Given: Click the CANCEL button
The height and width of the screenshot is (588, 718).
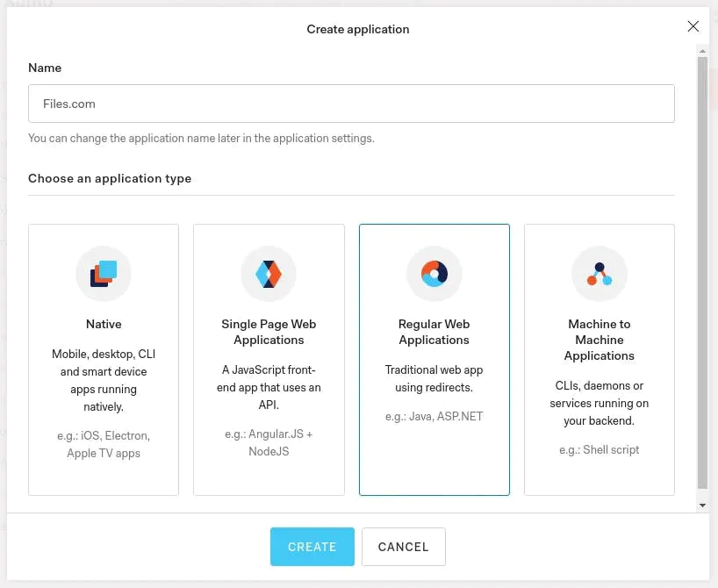Looking at the screenshot, I should [404, 547].
